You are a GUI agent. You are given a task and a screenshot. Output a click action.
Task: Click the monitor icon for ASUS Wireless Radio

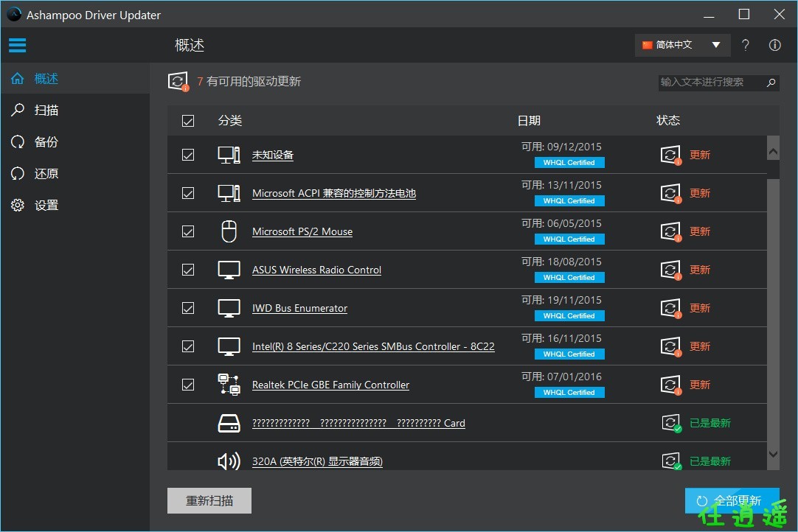click(x=229, y=270)
